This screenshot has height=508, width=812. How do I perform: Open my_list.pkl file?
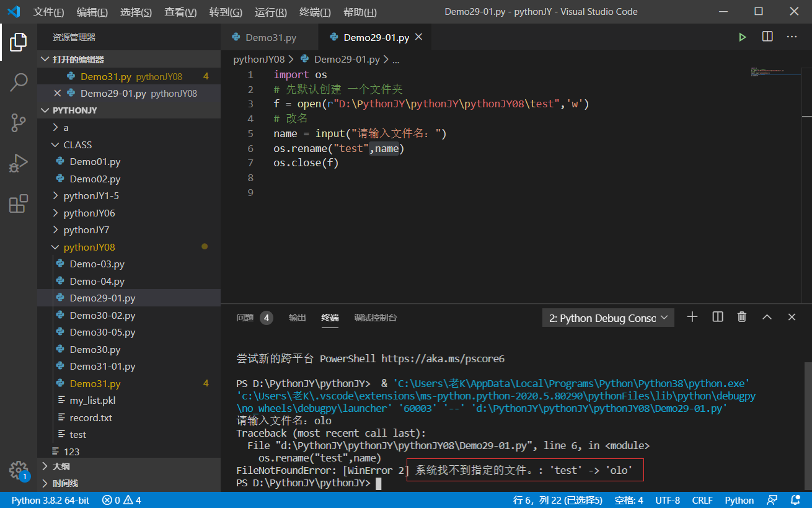click(x=129, y=400)
